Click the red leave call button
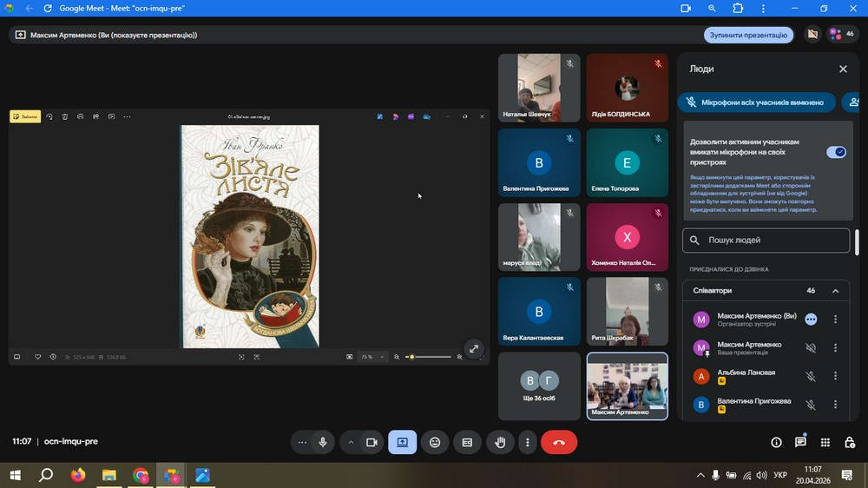The image size is (868, 488). point(558,442)
